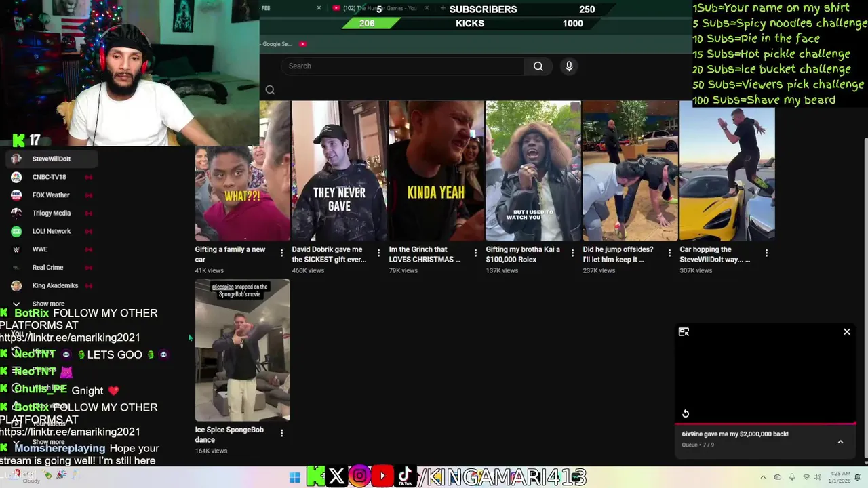
Task: Show hidden system tray icons
Action: [x=763, y=477]
